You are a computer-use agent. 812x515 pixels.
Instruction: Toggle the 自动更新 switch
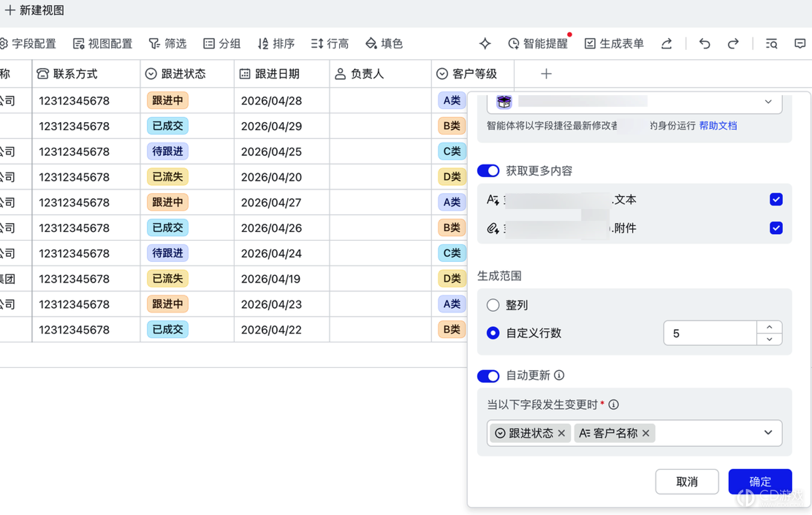[488, 376]
